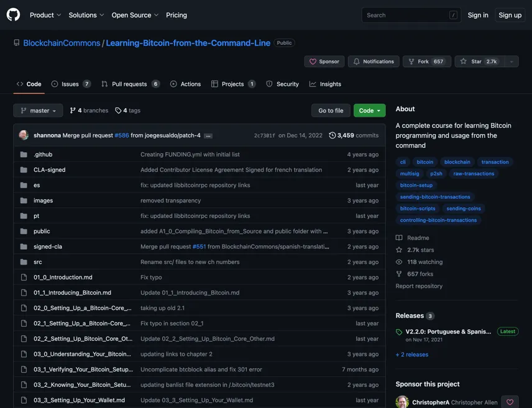Click the pt folder icon
532x408 pixels.
(x=24, y=215)
